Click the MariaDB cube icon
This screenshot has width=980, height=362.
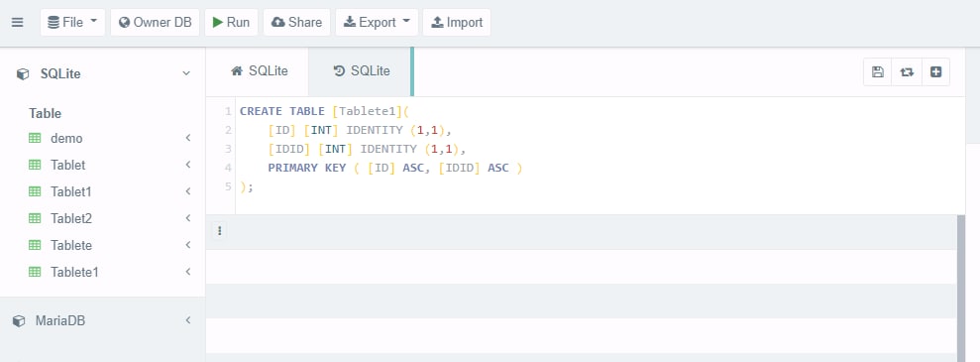pyautogui.click(x=19, y=321)
